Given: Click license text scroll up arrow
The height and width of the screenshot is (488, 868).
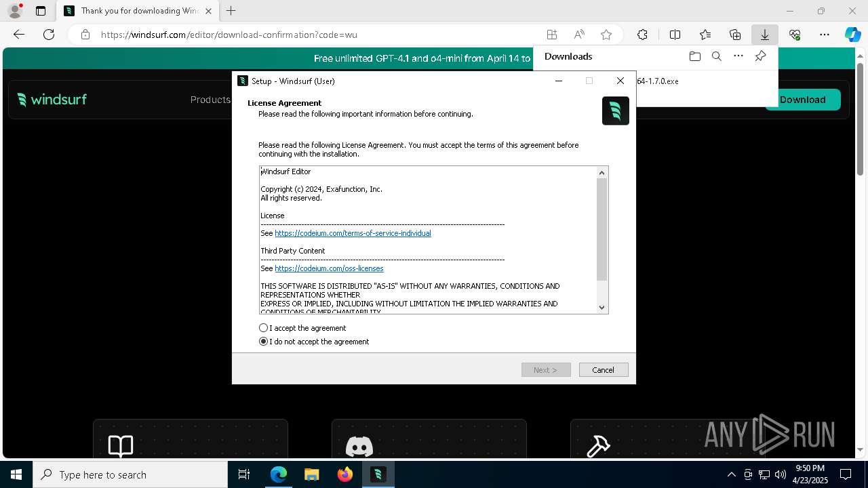Looking at the screenshot, I should pyautogui.click(x=601, y=173).
